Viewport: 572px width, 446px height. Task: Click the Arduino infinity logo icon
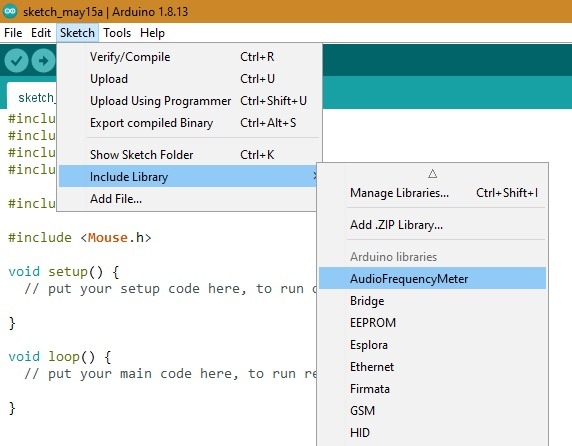(10, 11)
